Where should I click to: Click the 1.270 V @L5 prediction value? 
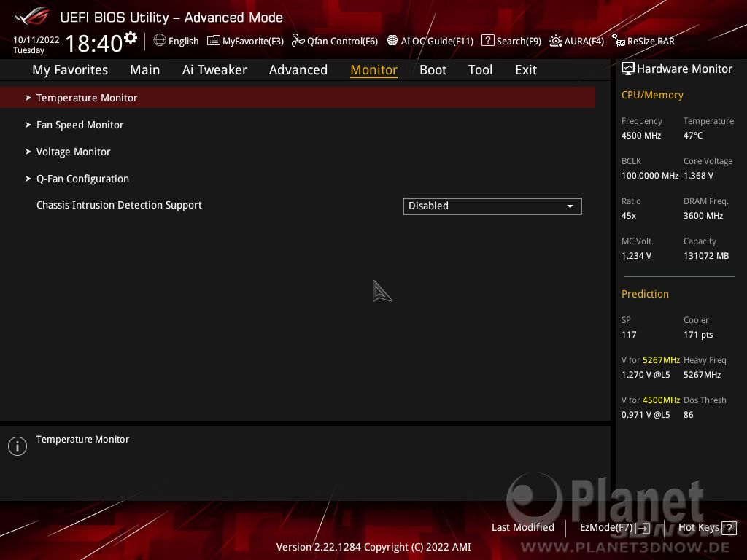point(646,375)
